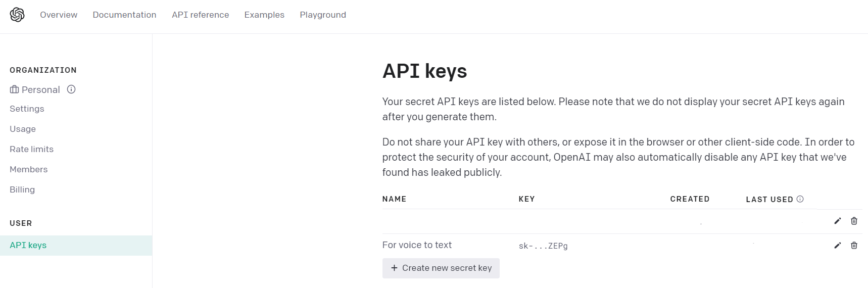Open the API reference page
Screen dimensions: 868x288
click(200, 15)
